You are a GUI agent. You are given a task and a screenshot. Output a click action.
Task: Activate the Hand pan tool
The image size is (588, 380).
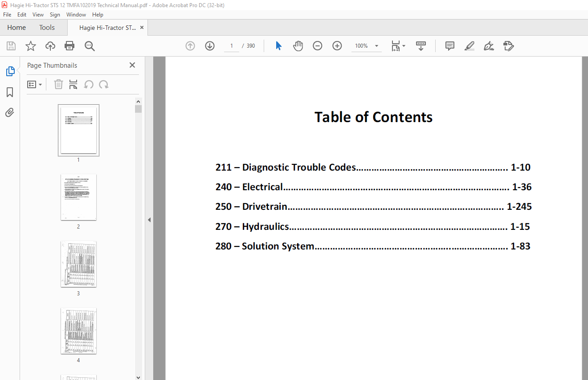[298, 46]
